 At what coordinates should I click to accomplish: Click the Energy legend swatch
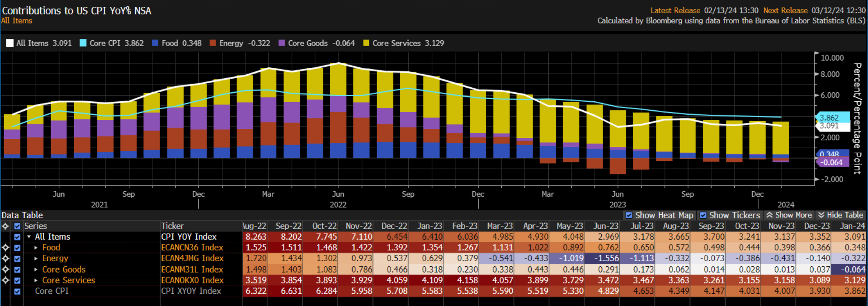213,43
